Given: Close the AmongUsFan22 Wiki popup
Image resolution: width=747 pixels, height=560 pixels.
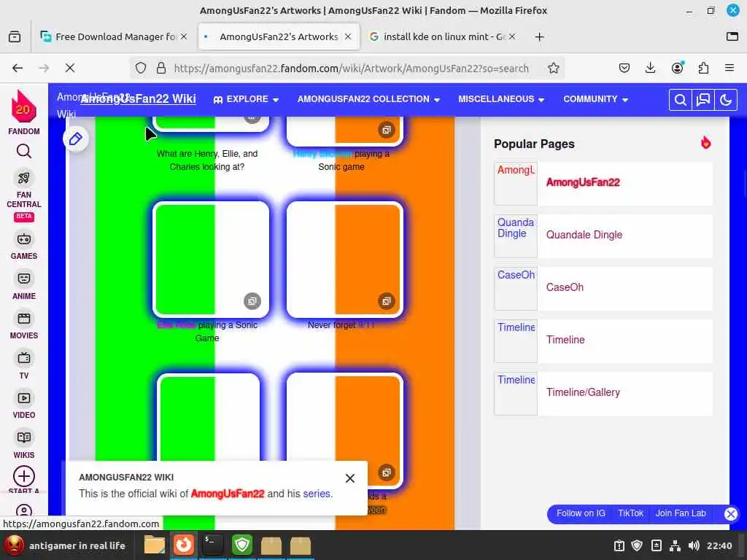Looking at the screenshot, I should (x=349, y=478).
